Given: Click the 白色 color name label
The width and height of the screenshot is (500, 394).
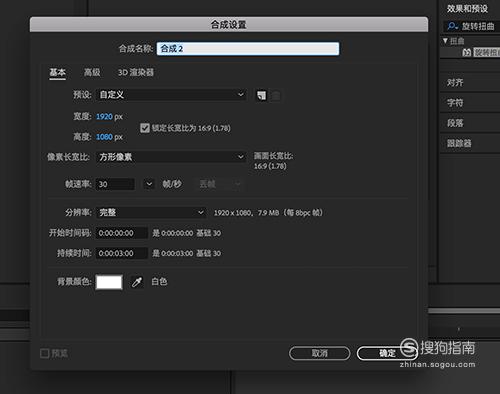Looking at the screenshot, I should coord(159,282).
